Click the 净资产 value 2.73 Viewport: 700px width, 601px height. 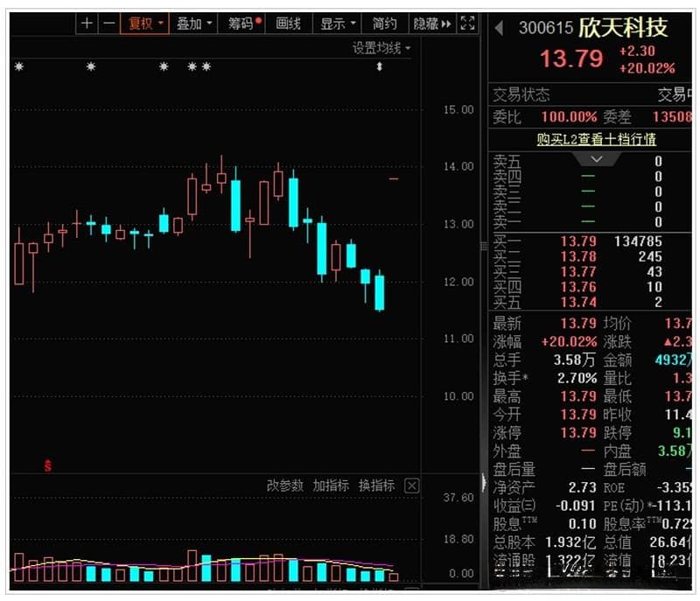click(582, 487)
